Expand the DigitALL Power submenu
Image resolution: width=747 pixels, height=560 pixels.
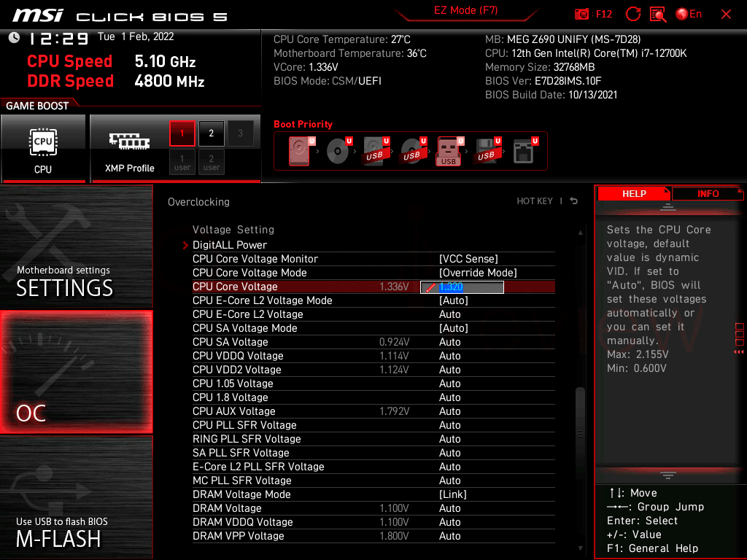coord(230,245)
